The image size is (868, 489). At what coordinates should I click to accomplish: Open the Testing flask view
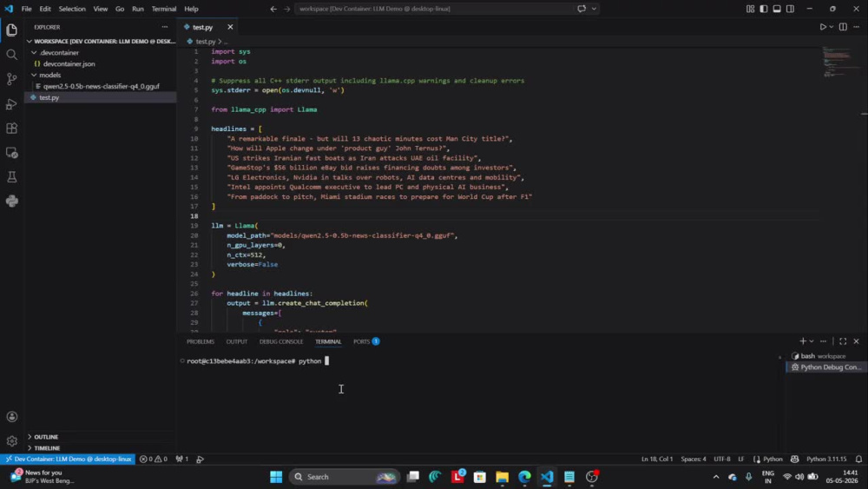point(11,177)
